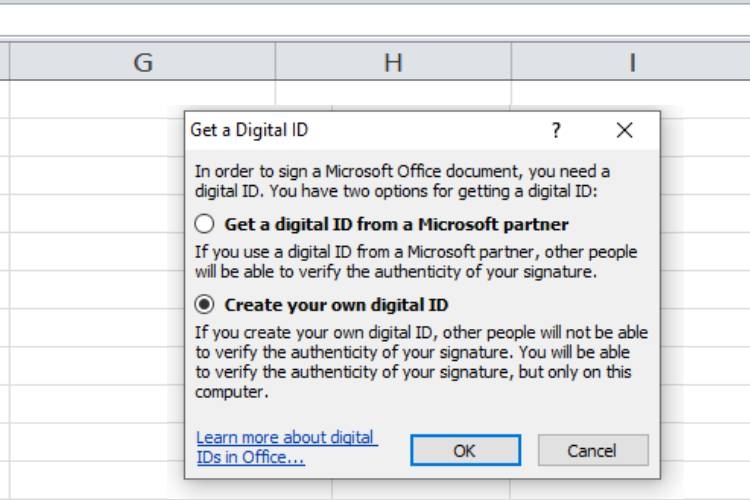Click the help question mark icon in dialog

[x=556, y=130]
